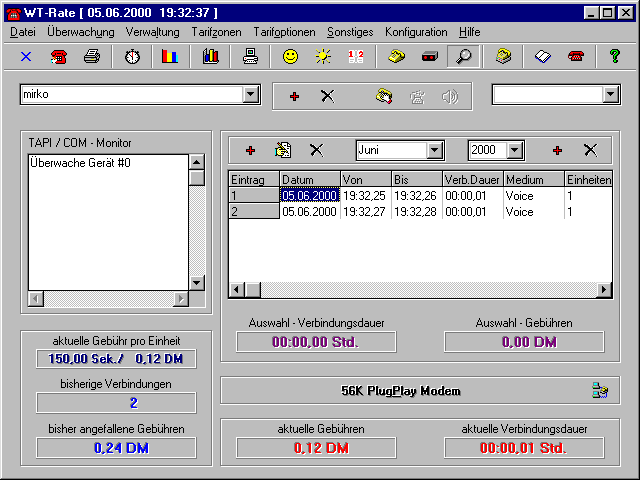The height and width of the screenshot is (480, 640).
Task: Click the red 1 2 numbers icon
Action: pos(356,56)
